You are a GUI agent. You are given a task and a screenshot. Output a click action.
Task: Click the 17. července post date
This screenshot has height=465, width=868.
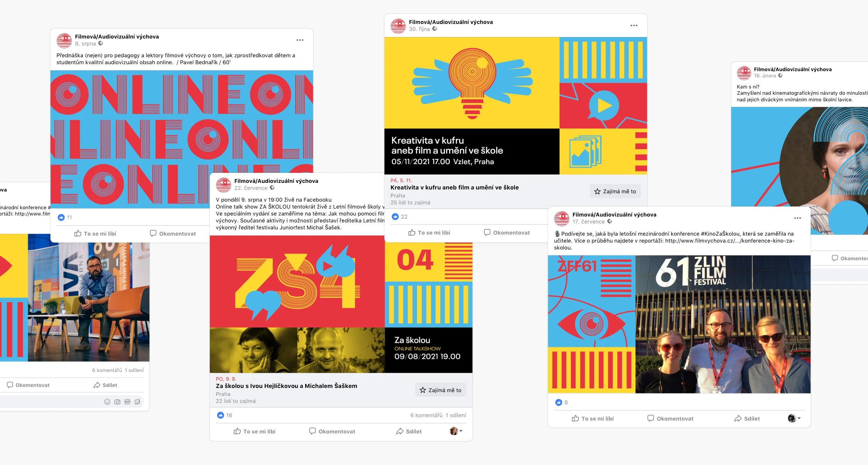(x=589, y=222)
